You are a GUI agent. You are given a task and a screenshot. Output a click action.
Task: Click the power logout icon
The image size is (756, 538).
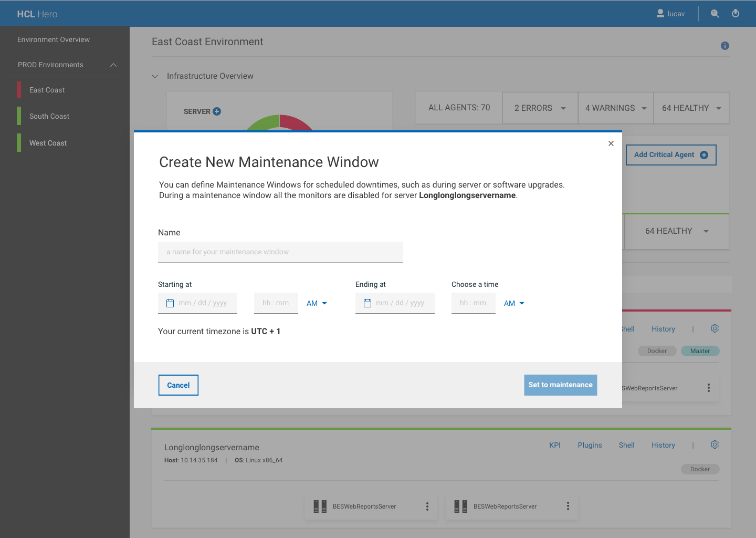tap(736, 14)
